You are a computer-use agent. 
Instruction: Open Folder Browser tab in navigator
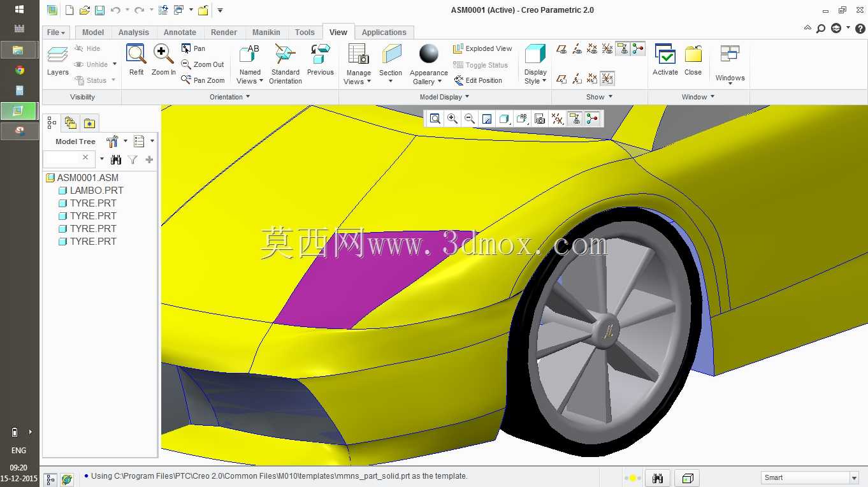[x=71, y=123]
